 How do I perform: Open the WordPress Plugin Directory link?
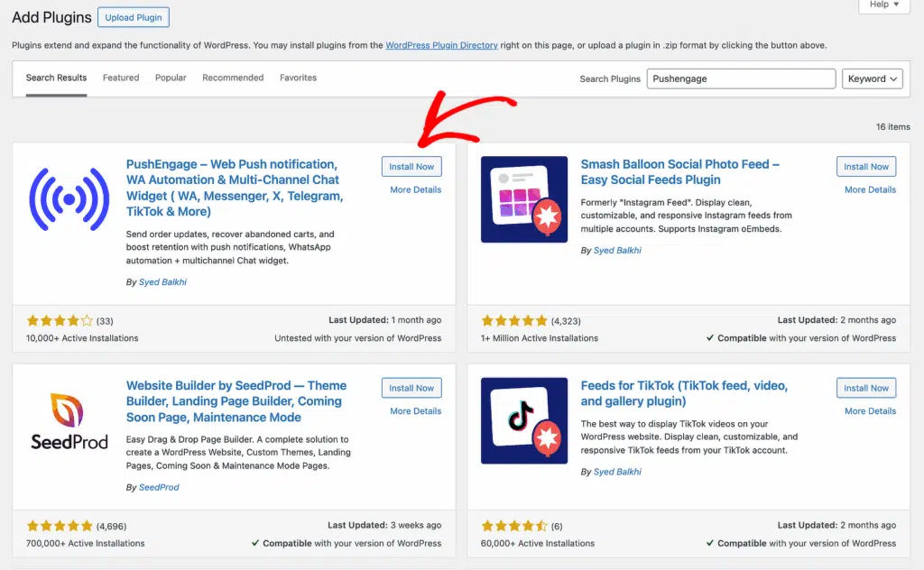pyautogui.click(x=441, y=45)
